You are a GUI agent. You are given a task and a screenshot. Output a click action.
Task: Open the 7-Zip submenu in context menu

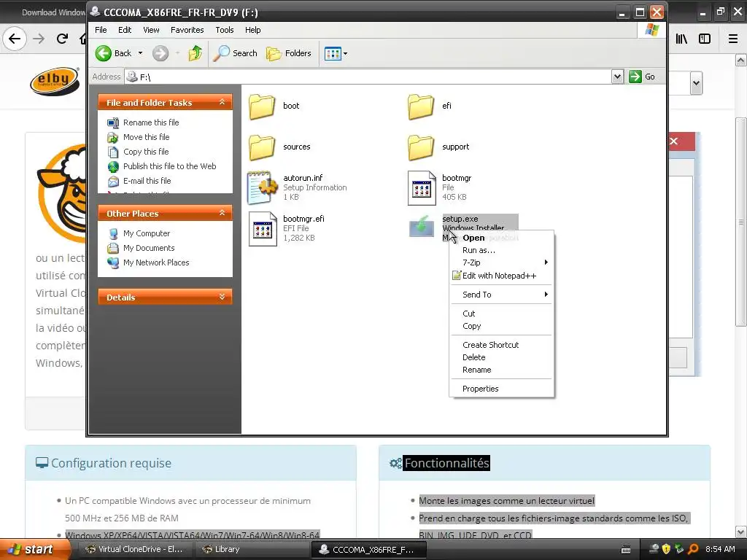[x=502, y=262]
